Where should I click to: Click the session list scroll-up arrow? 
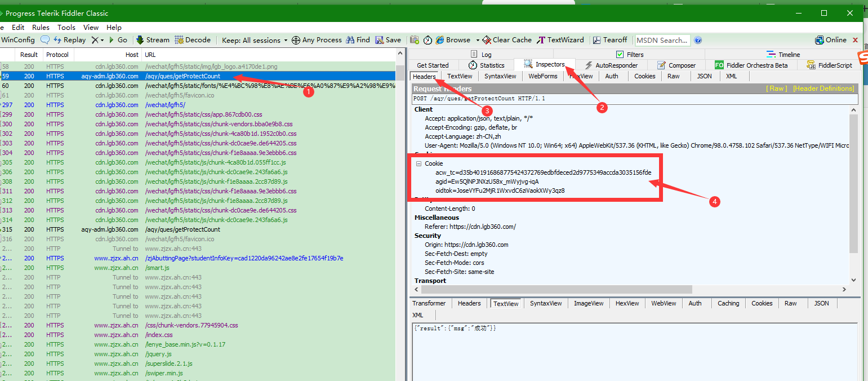point(400,54)
